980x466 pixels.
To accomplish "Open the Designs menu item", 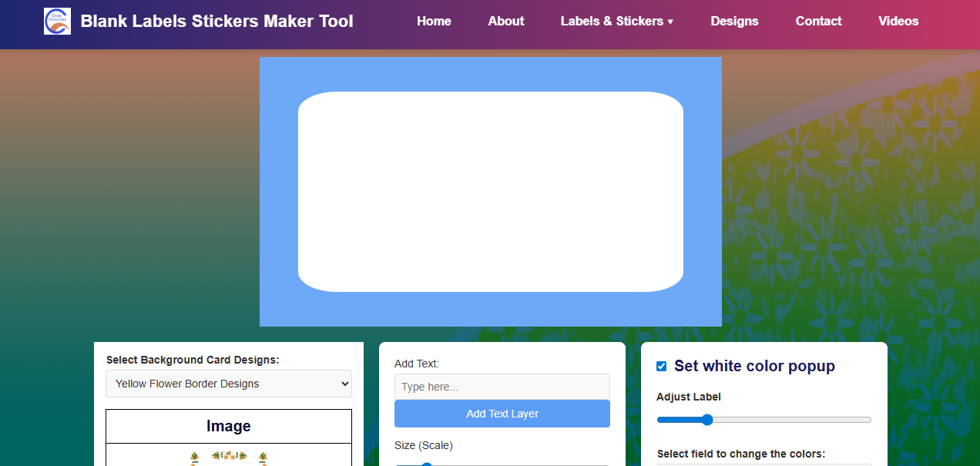I will tap(734, 22).
